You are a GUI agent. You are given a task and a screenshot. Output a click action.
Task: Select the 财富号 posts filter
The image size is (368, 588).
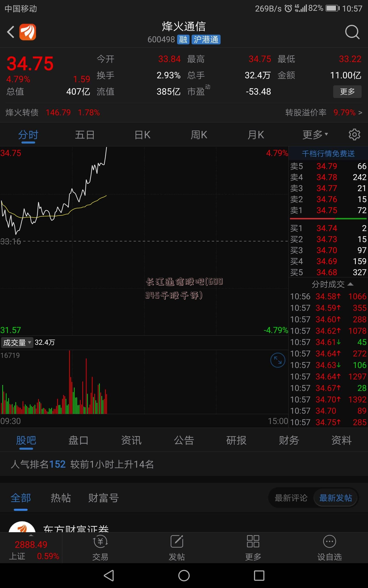(x=103, y=498)
